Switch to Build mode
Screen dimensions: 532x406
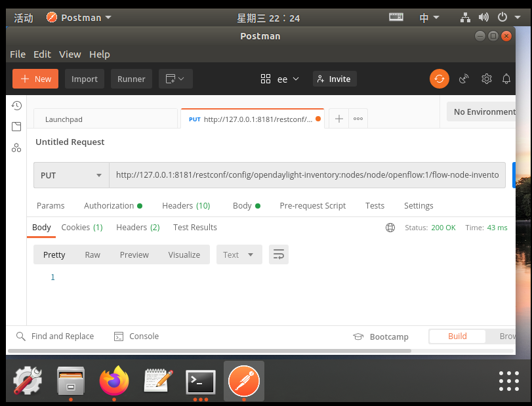tap(457, 336)
